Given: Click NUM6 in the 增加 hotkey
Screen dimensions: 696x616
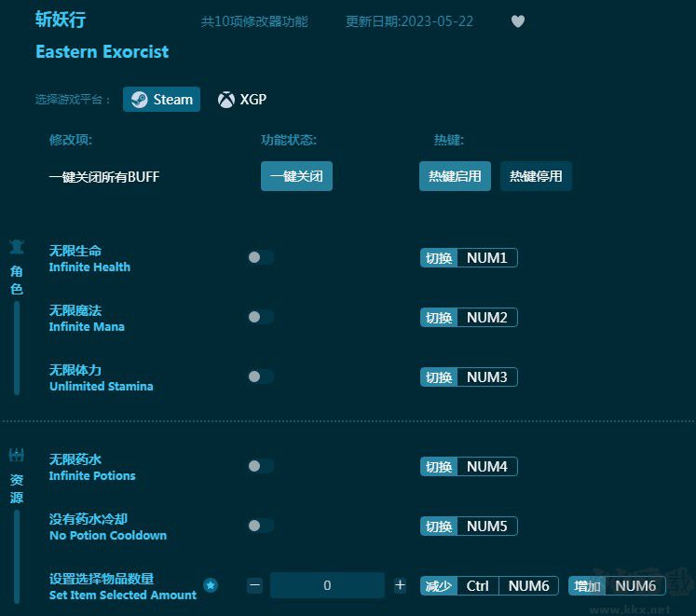Looking at the screenshot, I should pyautogui.click(x=635, y=586).
